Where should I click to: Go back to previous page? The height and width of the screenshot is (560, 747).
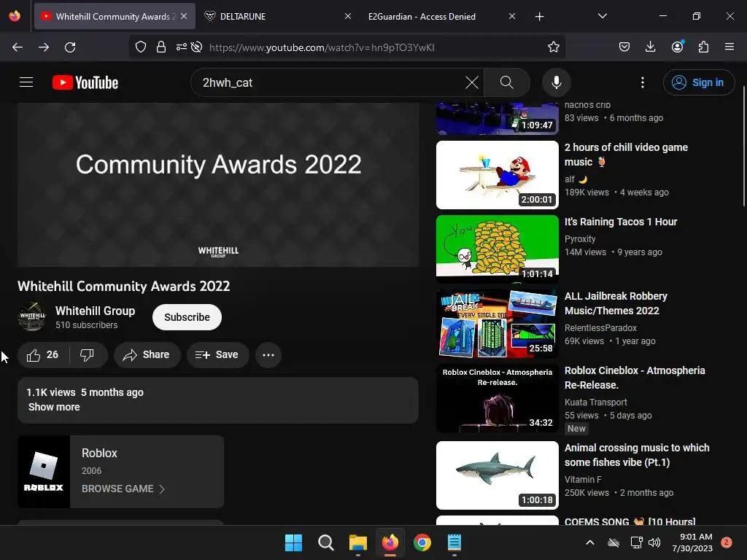(x=18, y=47)
